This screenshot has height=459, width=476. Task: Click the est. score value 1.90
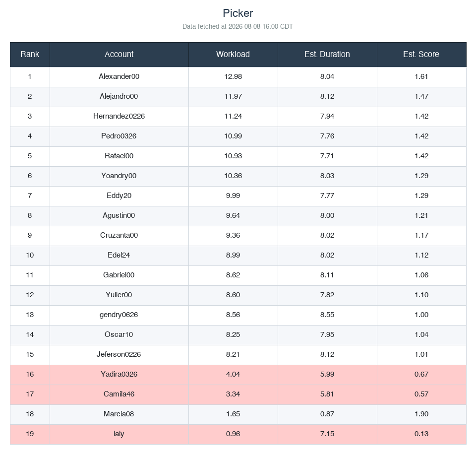coord(421,414)
